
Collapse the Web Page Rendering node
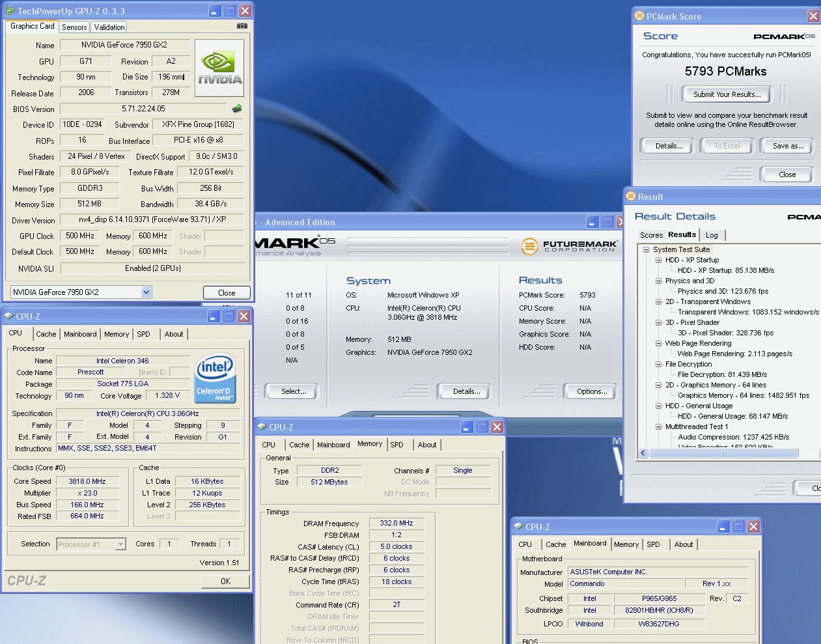(x=658, y=343)
